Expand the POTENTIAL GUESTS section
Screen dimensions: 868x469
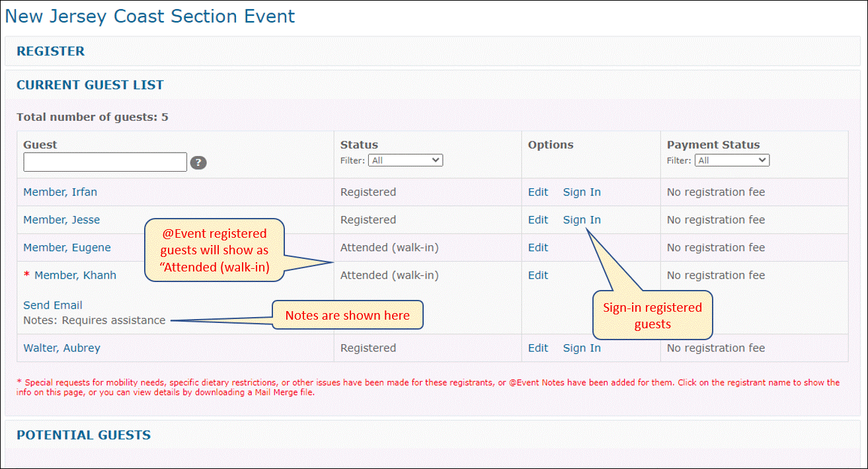83,435
